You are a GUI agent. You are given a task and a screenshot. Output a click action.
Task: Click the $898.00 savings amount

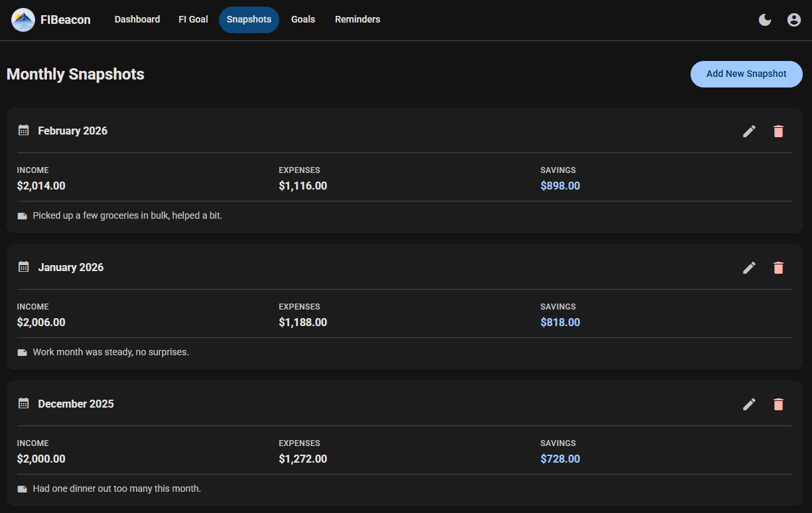click(x=560, y=186)
